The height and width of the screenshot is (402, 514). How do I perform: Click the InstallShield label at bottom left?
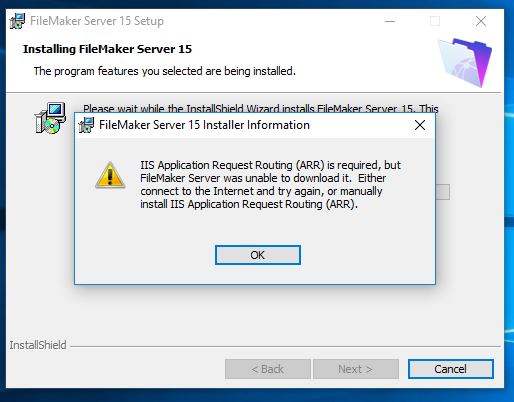[38, 345]
